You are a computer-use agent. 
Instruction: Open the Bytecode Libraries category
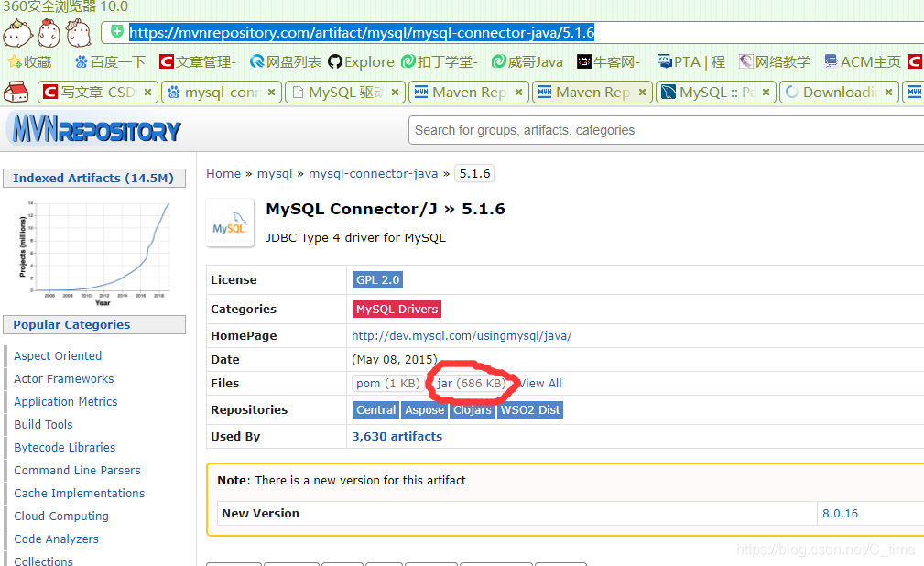pos(65,448)
